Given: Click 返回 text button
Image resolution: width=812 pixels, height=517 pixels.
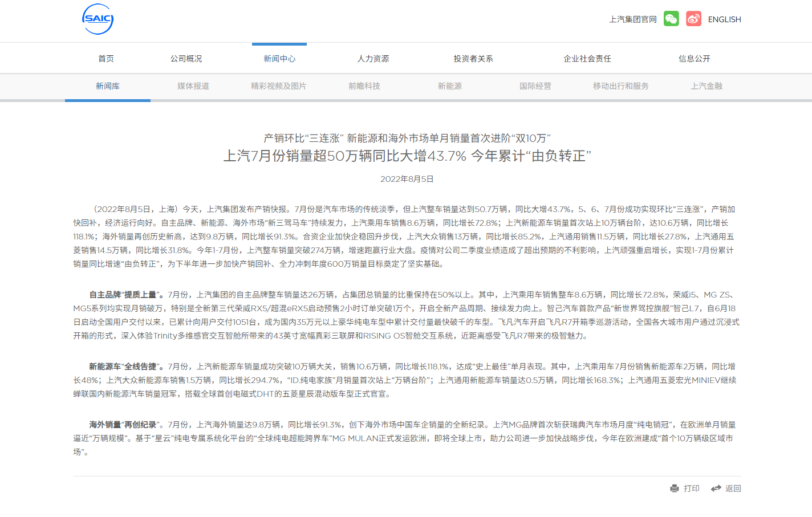Looking at the screenshot, I should 733,488.
